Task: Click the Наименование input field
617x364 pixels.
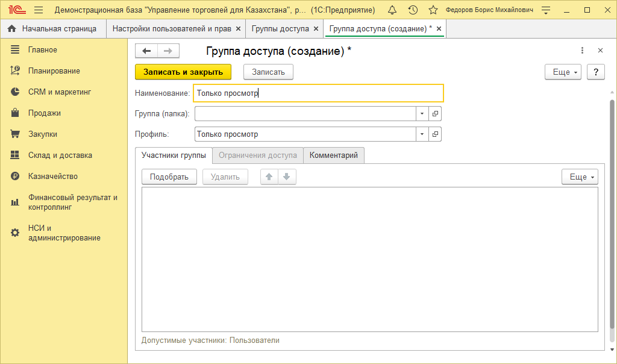Action: (x=318, y=93)
